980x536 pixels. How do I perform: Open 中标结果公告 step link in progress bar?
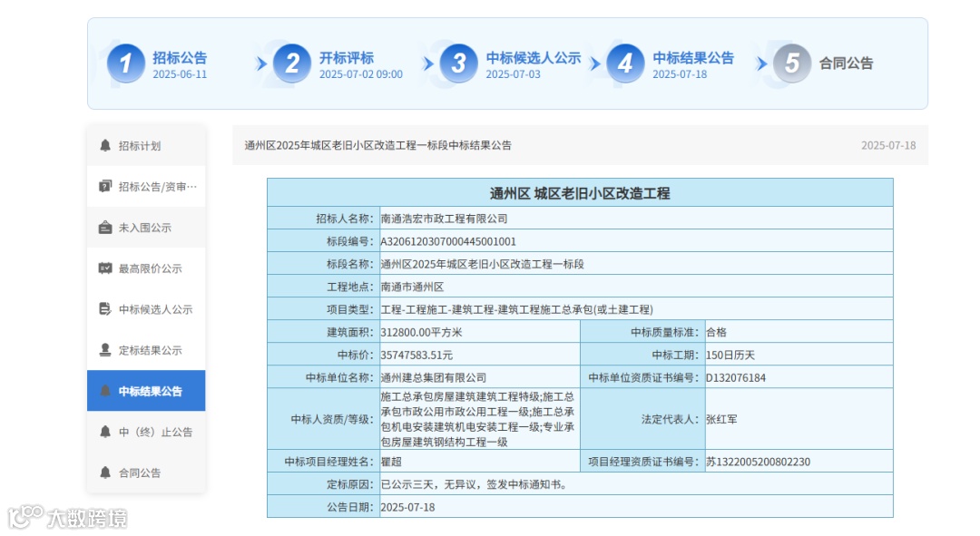(693, 58)
